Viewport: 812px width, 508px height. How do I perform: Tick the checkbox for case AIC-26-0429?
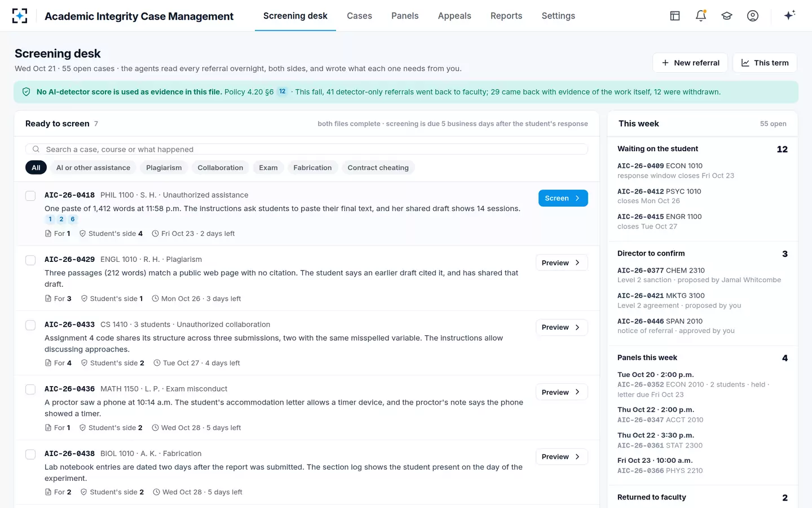(x=30, y=260)
